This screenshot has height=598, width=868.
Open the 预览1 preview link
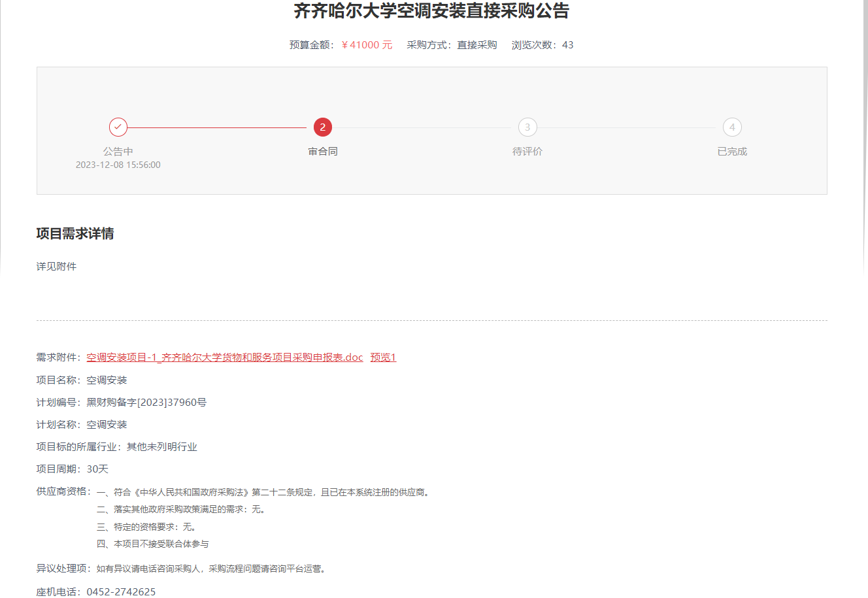tap(383, 357)
